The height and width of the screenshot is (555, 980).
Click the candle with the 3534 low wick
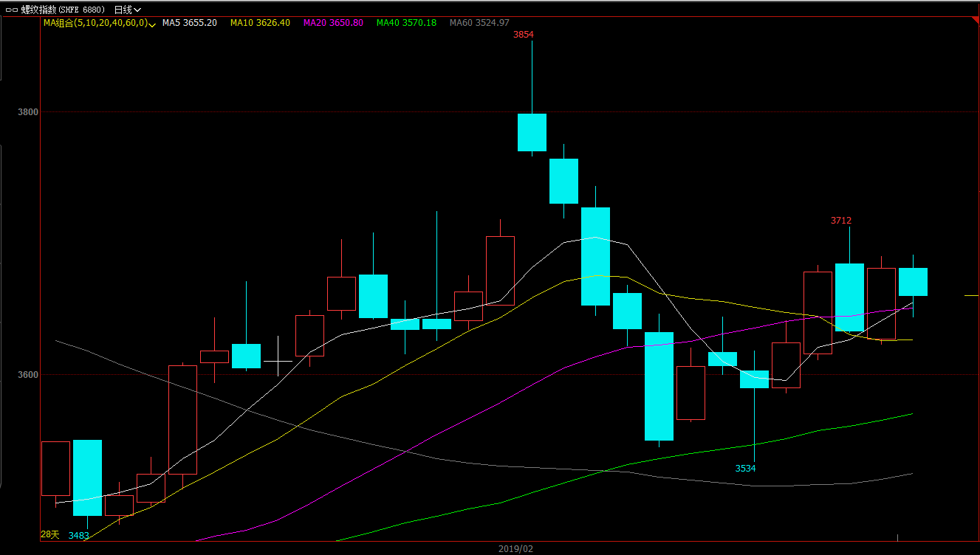(754, 379)
